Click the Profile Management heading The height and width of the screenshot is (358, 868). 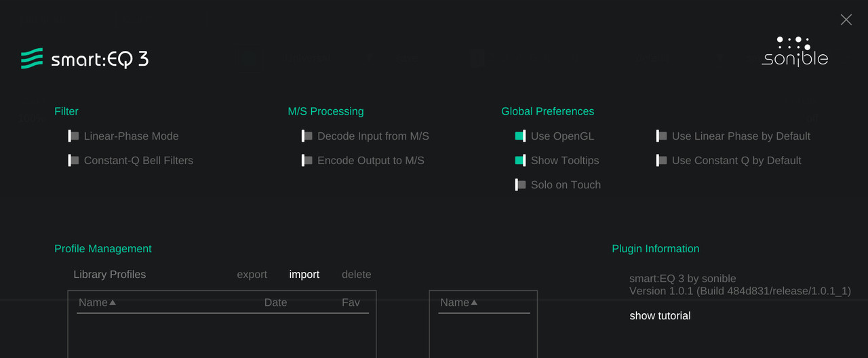[x=103, y=249]
